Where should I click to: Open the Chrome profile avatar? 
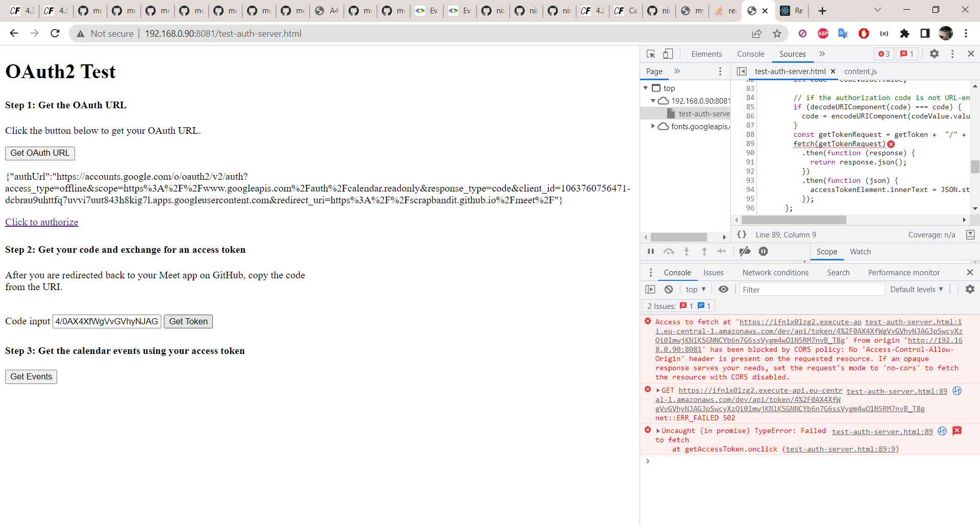946,33
